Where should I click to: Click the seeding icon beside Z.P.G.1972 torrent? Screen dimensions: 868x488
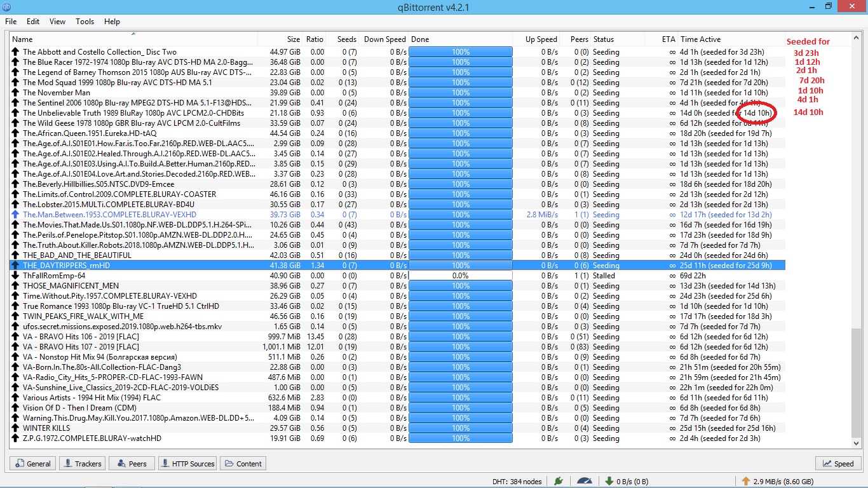[x=16, y=438]
